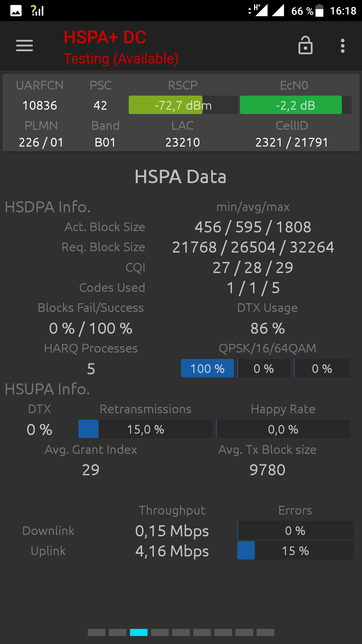Select the second page indicator

(118, 633)
